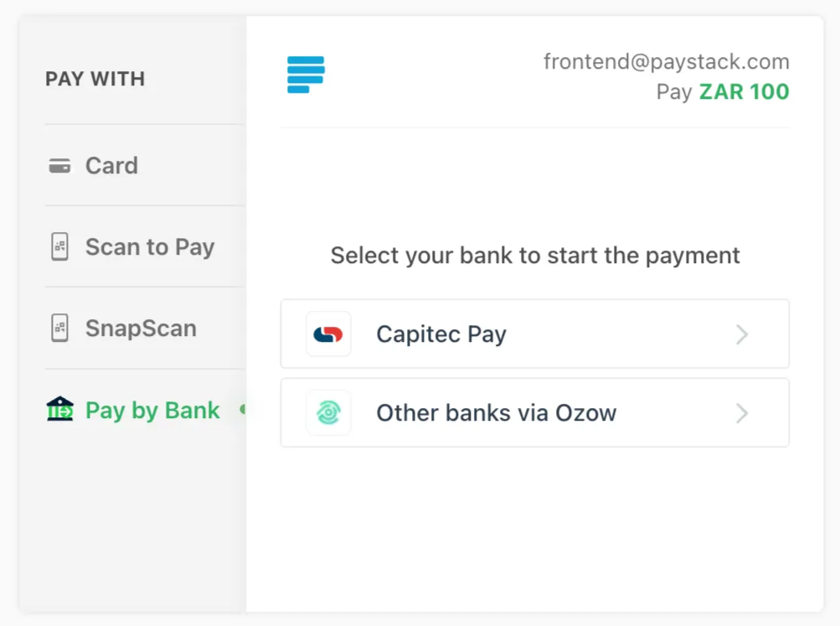Click the frontend@paystack.com email address
The image size is (840, 626).
(x=666, y=62)
